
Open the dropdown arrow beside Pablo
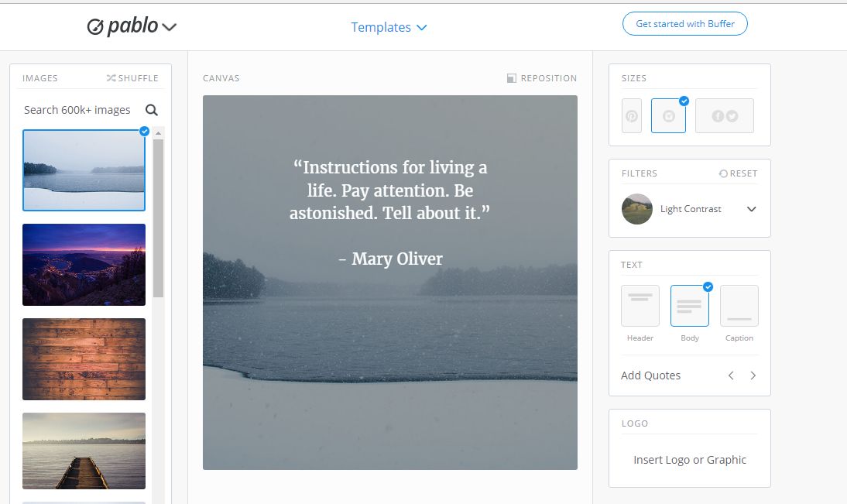[x=170, y=28]
